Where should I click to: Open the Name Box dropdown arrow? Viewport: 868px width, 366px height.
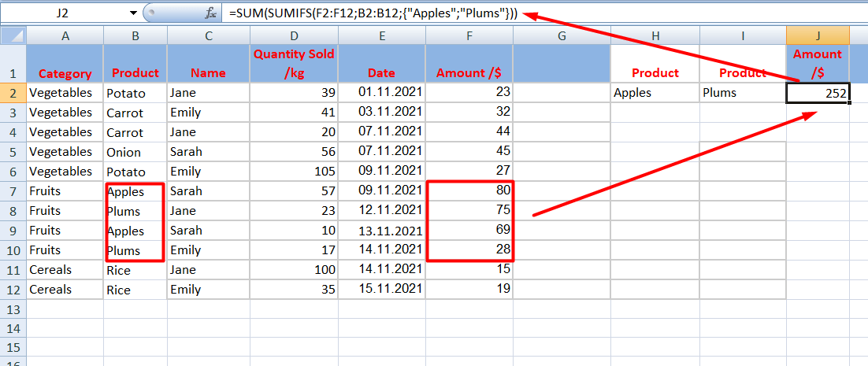tap(133, 13)
